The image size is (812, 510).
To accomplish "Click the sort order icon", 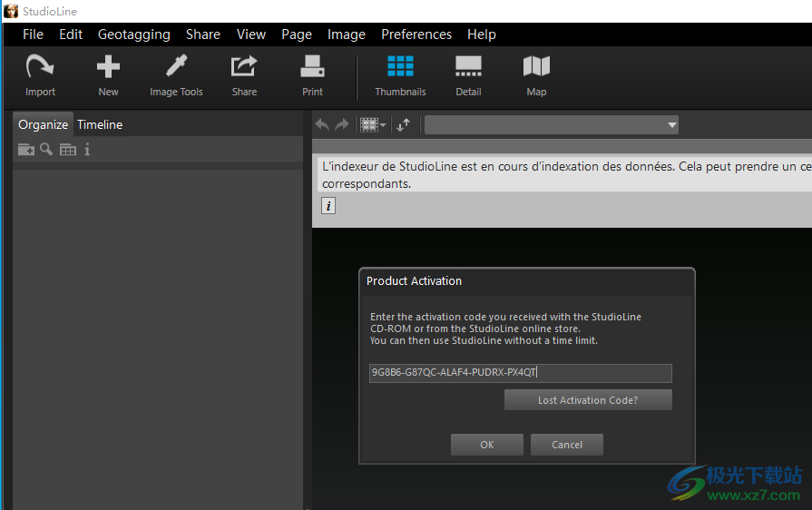I will point(404,125).
